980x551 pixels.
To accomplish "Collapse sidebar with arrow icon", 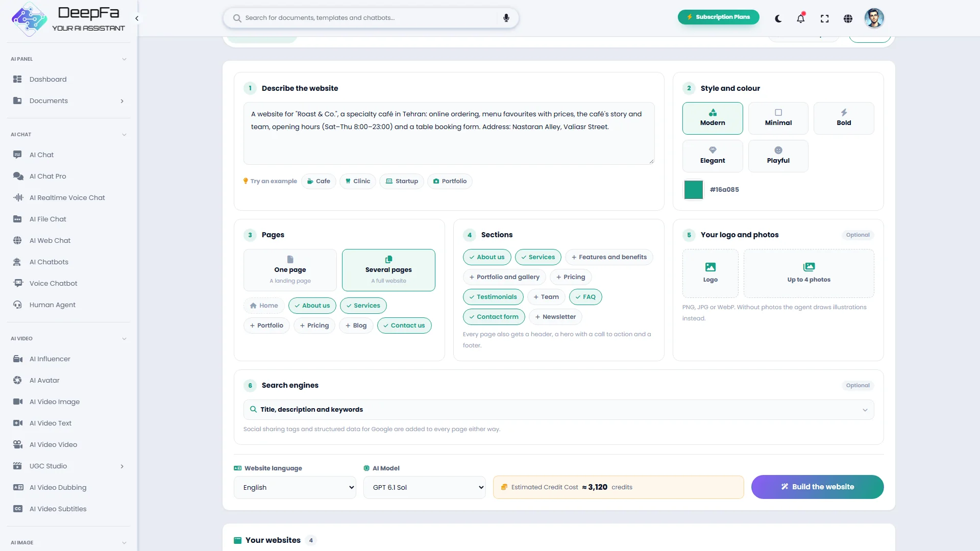I will point(137,18).
